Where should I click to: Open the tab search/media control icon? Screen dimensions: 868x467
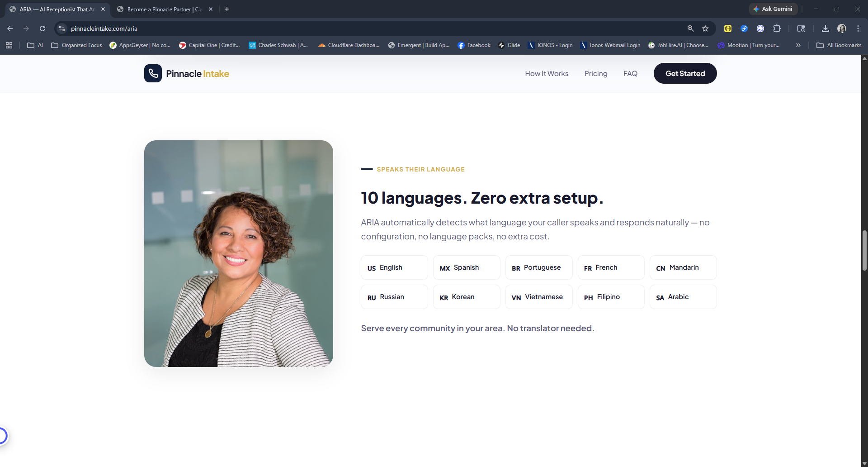click(x=801, y=29)
